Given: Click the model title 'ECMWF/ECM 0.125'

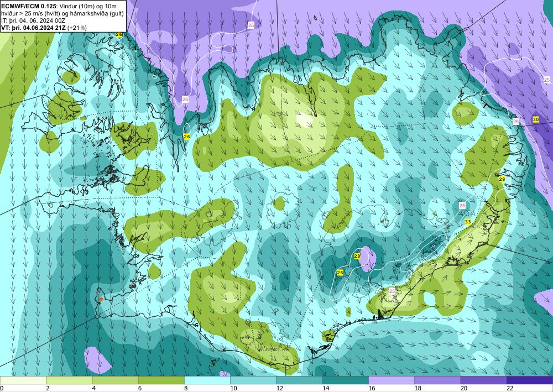Looking at the screenshot, I should (28, 6).
